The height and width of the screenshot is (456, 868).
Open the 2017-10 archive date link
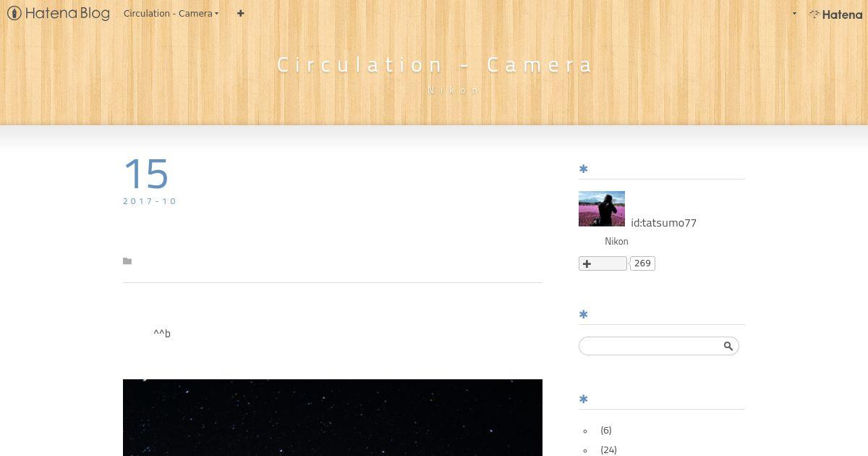pos(150,201)
